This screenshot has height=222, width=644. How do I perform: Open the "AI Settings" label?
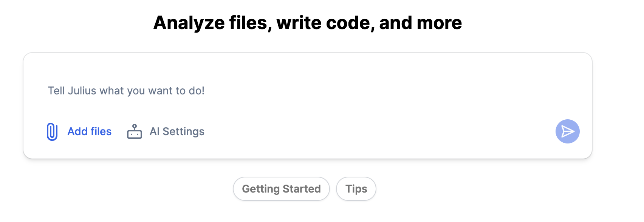click(177, 131)
